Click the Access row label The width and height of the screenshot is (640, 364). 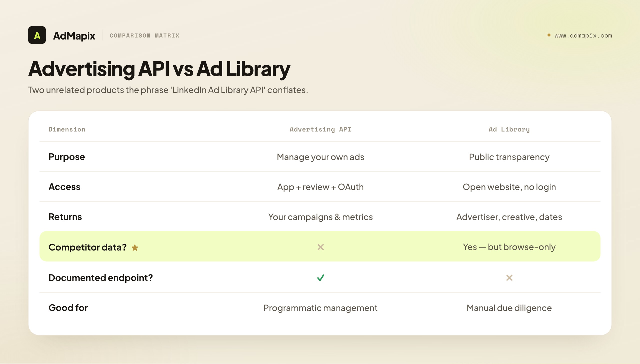(x=64, y=187)
